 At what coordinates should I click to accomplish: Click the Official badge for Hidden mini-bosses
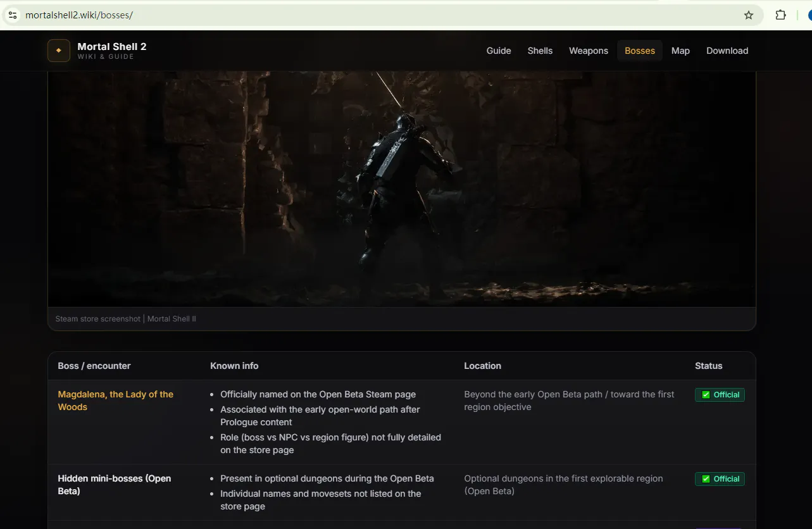pyautogui.click(x=720, y=479)
